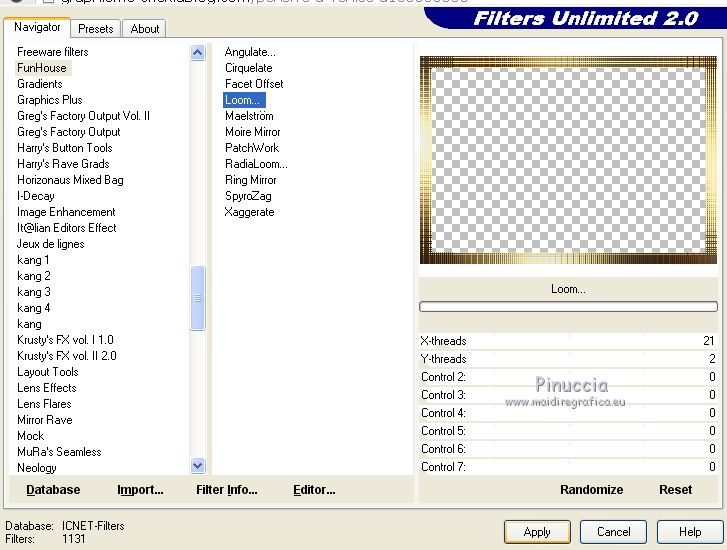Image resolution: width=727 pixels, height=550 pixels.
Task: Choose the Cirquelate filter
Action: [249, 68]
